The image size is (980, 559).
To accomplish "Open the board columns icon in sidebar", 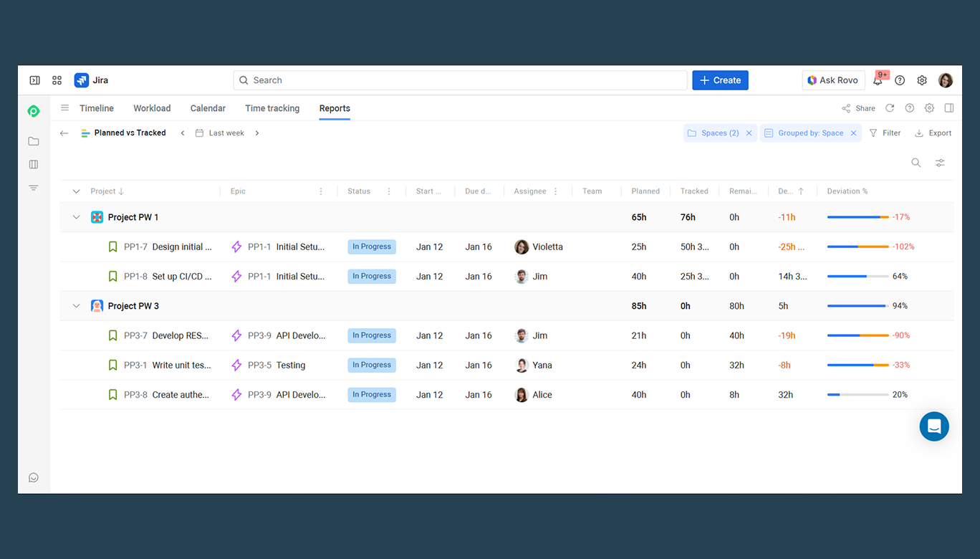I will click(34, 164).
